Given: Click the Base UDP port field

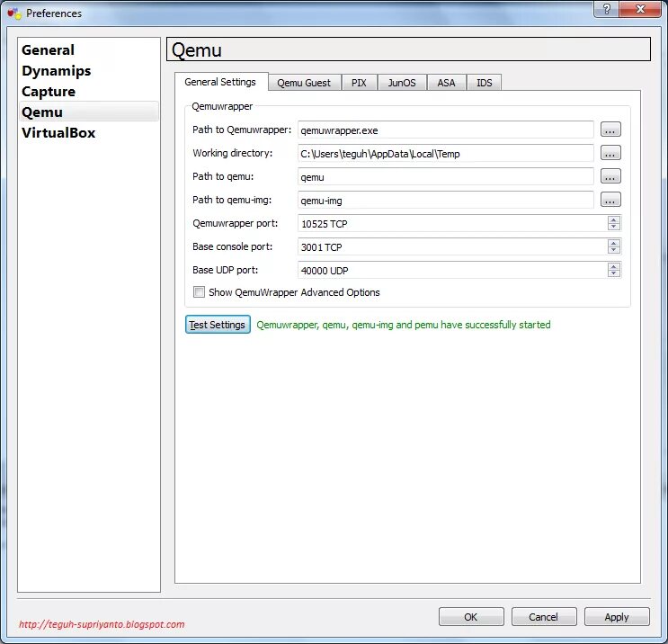Looking at the screenshot, I should [x=451, y=271].
